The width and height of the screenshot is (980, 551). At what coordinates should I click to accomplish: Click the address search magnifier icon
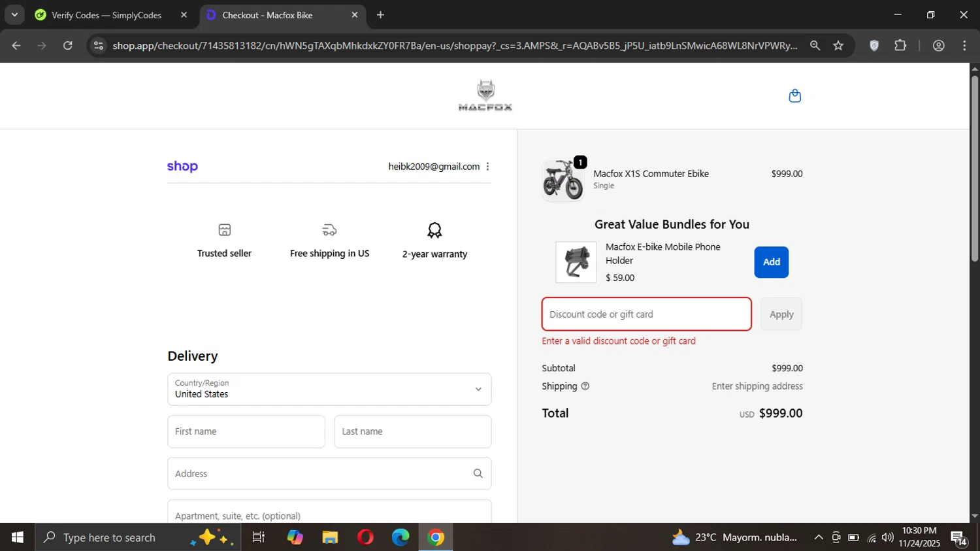[x=478, y=474]
